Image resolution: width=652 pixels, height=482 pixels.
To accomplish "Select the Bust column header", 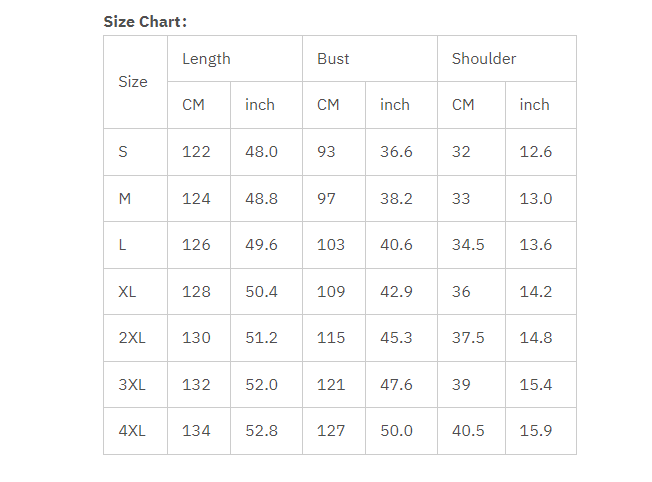I will click(333, 59).
